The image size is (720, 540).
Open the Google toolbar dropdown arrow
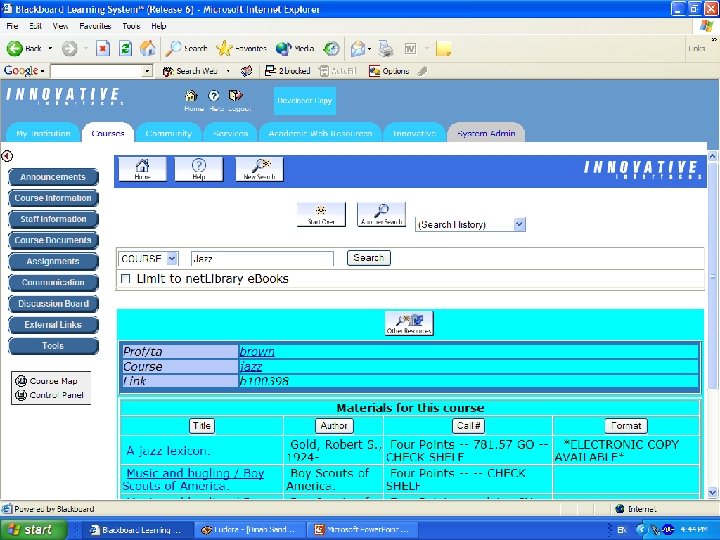pos(45,71)
